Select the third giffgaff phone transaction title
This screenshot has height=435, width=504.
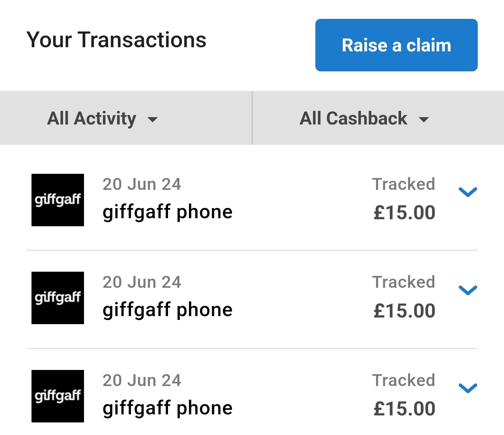[x=168, y=408]
